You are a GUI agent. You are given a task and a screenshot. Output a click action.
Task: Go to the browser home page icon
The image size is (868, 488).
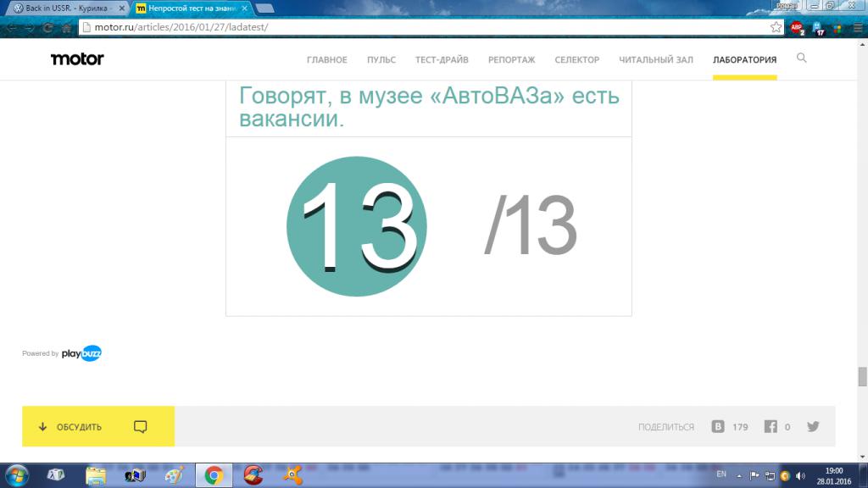[66, 28]
